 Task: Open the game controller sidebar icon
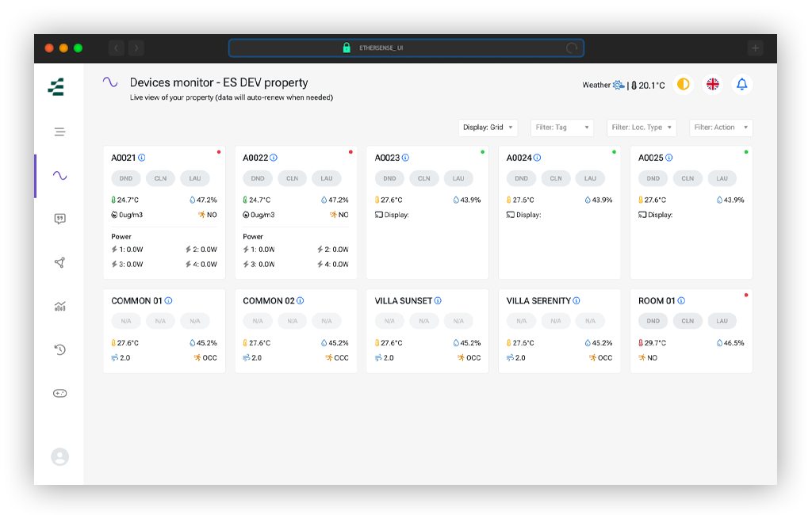(x=59, y=393)
